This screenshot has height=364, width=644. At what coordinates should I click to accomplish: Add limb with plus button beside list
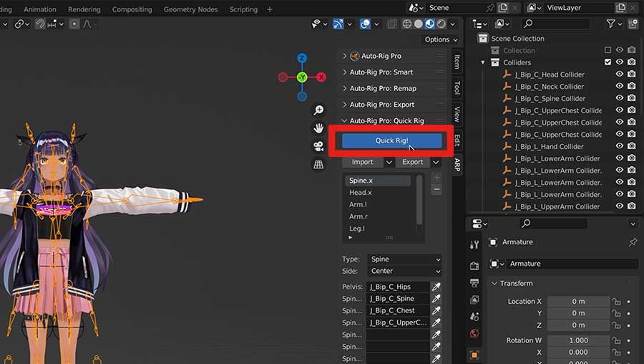tap(436, 178)
